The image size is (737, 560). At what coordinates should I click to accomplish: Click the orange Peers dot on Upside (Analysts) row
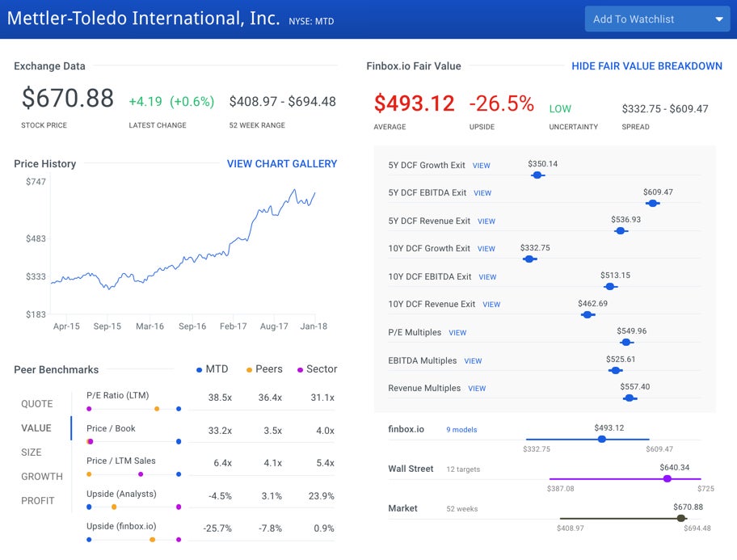click(x=114, y=507)
